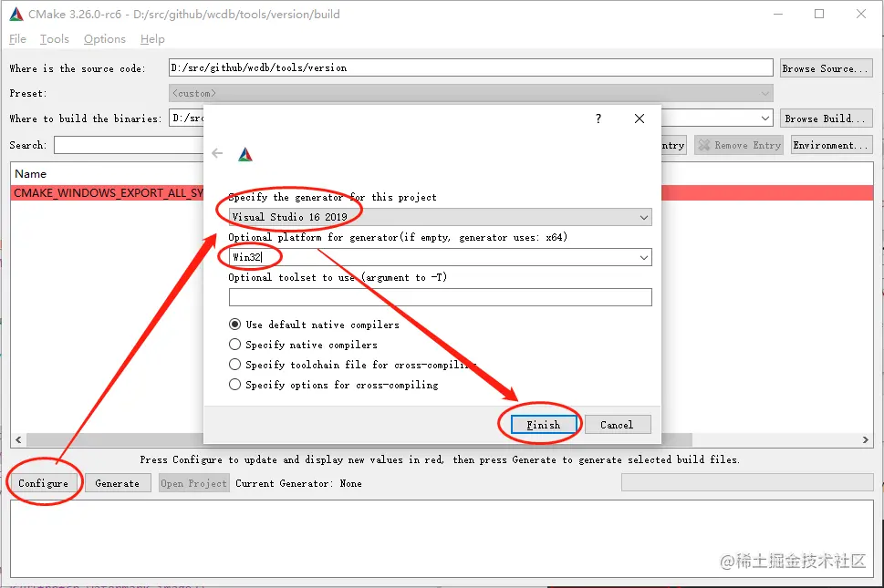Click Browse Source button
884x588 pixels.
pyautogui.click(x=826, y=68)
